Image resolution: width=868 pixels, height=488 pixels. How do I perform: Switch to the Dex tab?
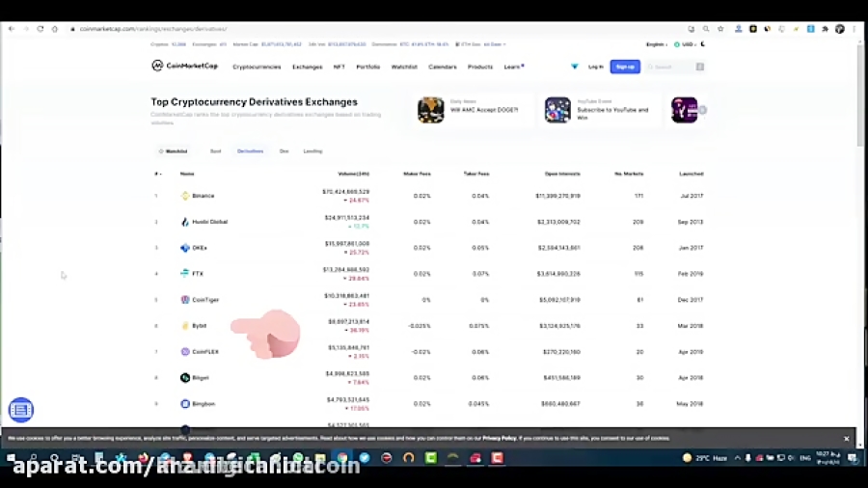[284, 151]
